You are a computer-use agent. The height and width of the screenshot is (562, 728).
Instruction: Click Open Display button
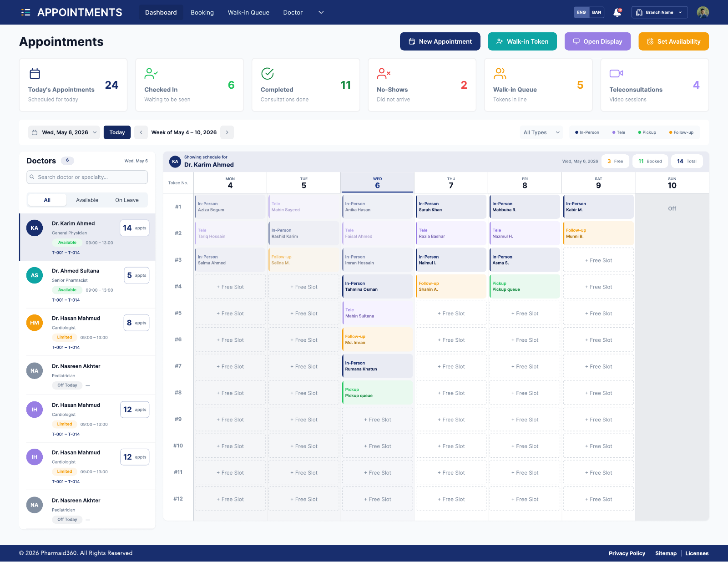[597, 41]
